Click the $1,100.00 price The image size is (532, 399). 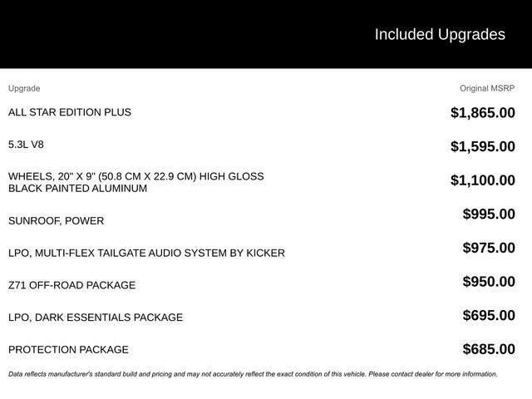pyautogui.click(x=482, y=180)
